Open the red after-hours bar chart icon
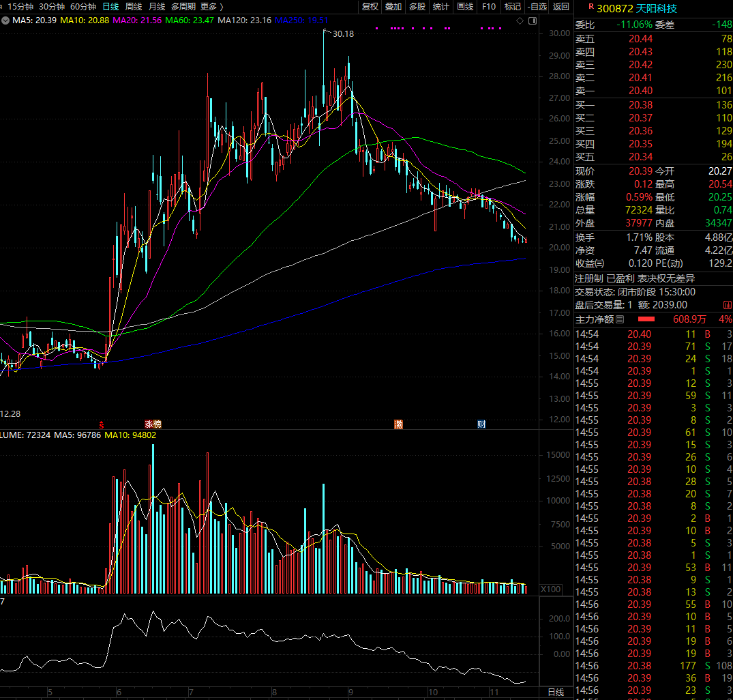733x700 pixels. pos(728,305)
